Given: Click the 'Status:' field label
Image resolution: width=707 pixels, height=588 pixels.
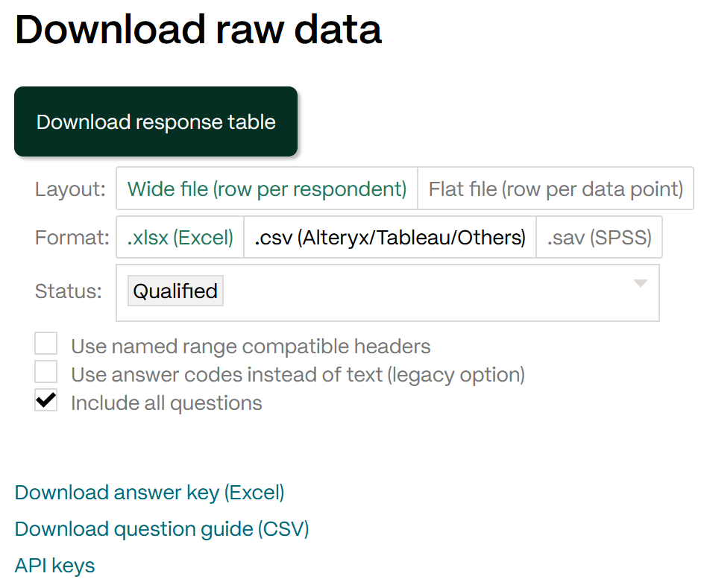Looking at the screenshot, I should (69, 291).
